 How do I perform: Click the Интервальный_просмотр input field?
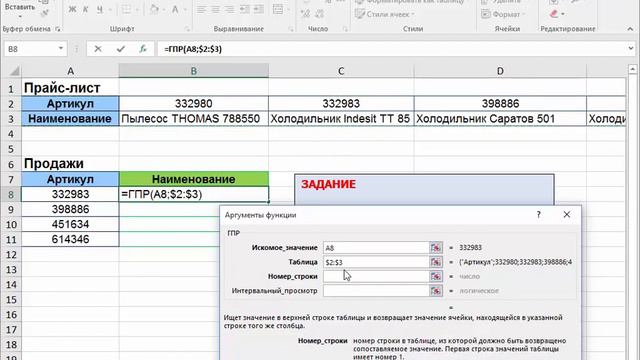376,291
